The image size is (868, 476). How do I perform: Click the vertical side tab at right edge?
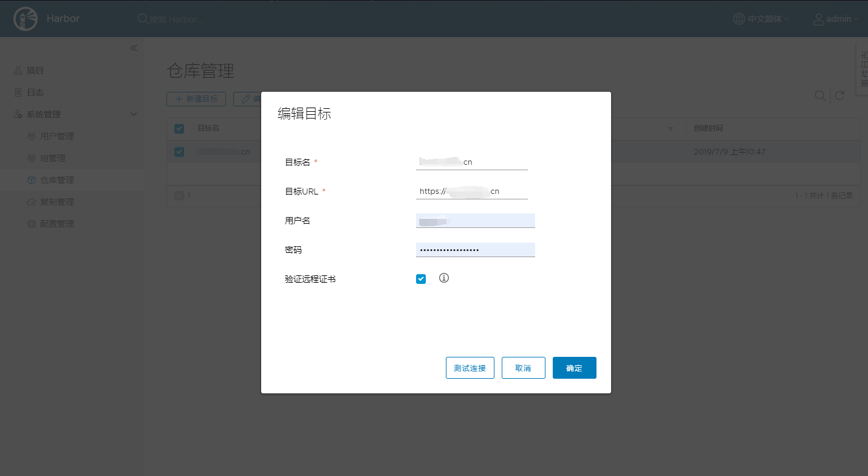click(x=863, y=69)
